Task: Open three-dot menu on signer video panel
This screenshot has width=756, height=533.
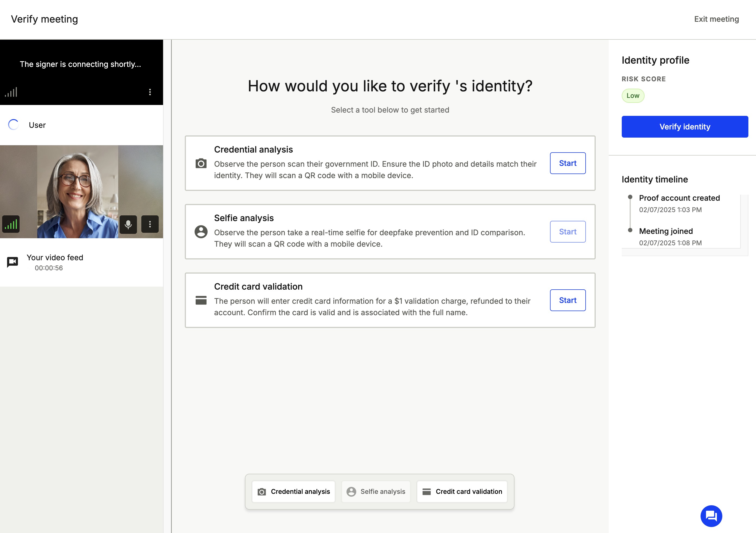Action: click(x=150, y=92)
